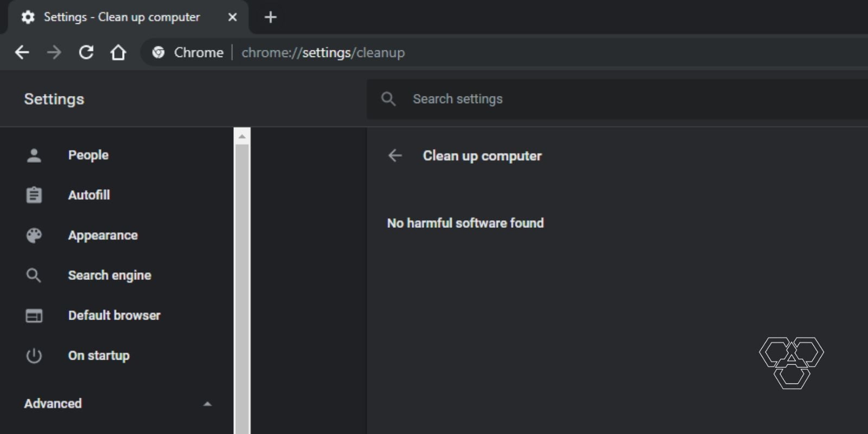The height and width of the screenshot is (434, 868).
Task: Click the sidebar scrollbar thumb
Action: 242,289
